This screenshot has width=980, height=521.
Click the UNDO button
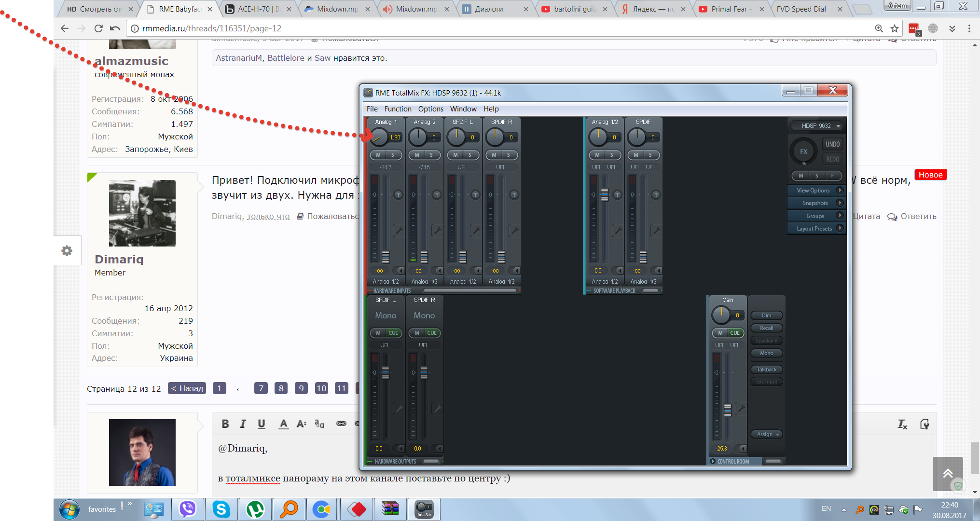click(832, 144)
